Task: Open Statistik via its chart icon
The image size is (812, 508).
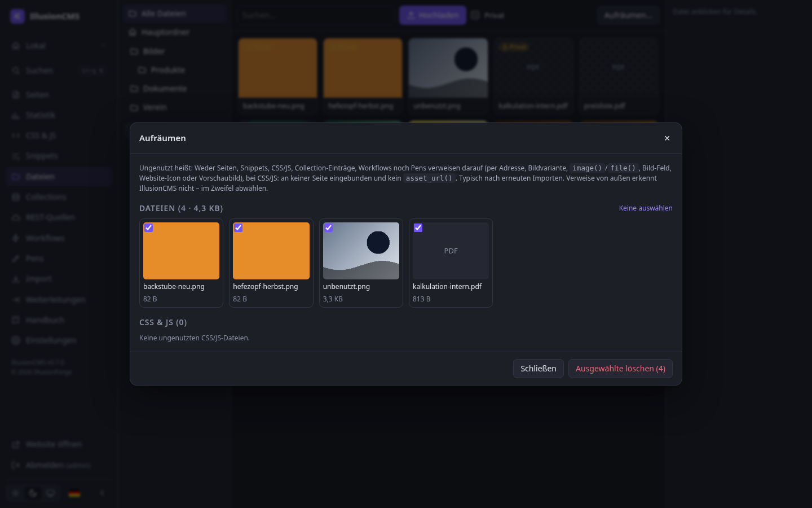Action: tap(16, 115)
